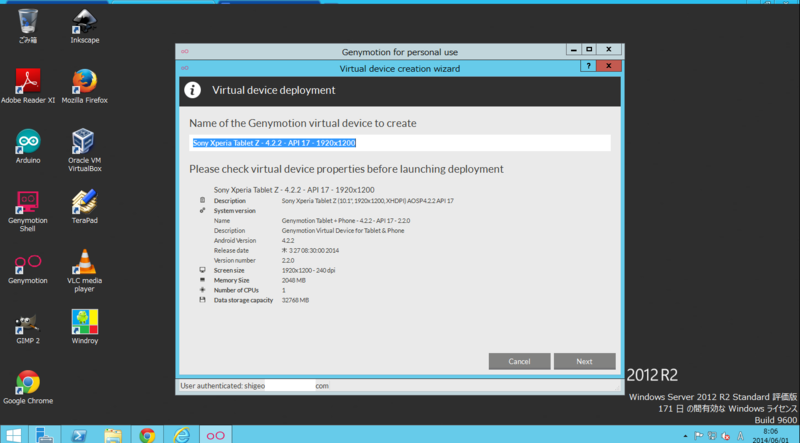The image size is (800, 443).
Task: Click the wizard help question mark button
Action: point(588,66)
